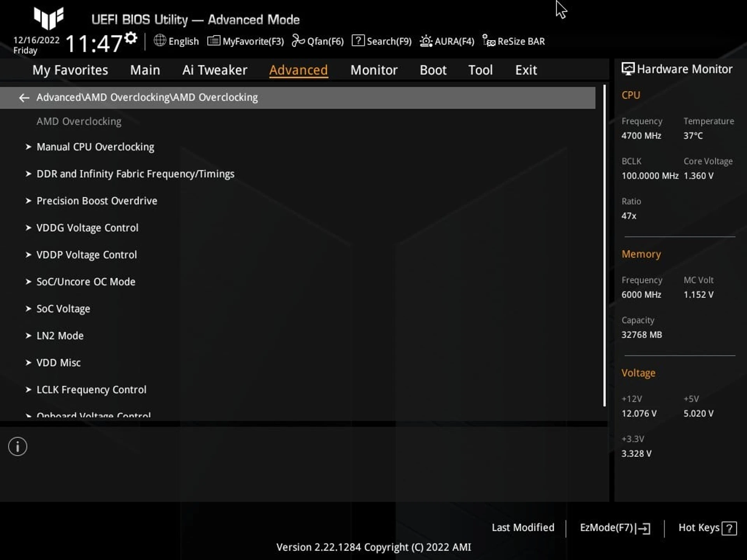
Task: Click the 12/16/2022 date
Action: [37, 40]
